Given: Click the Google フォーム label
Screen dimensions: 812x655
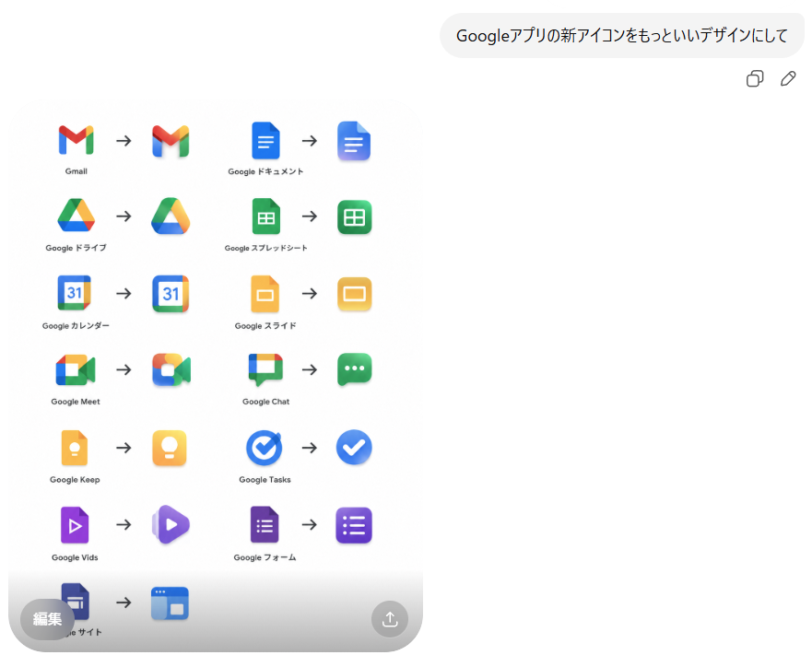Looking at the screenshot, I should (265, 557).
